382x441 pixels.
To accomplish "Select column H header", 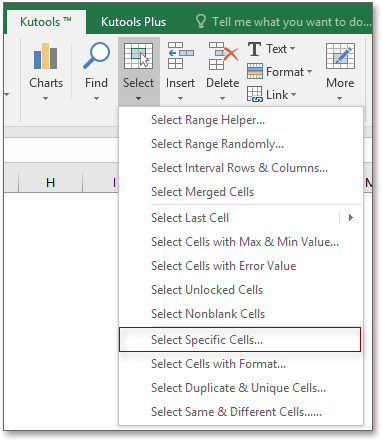I will 50,183.
